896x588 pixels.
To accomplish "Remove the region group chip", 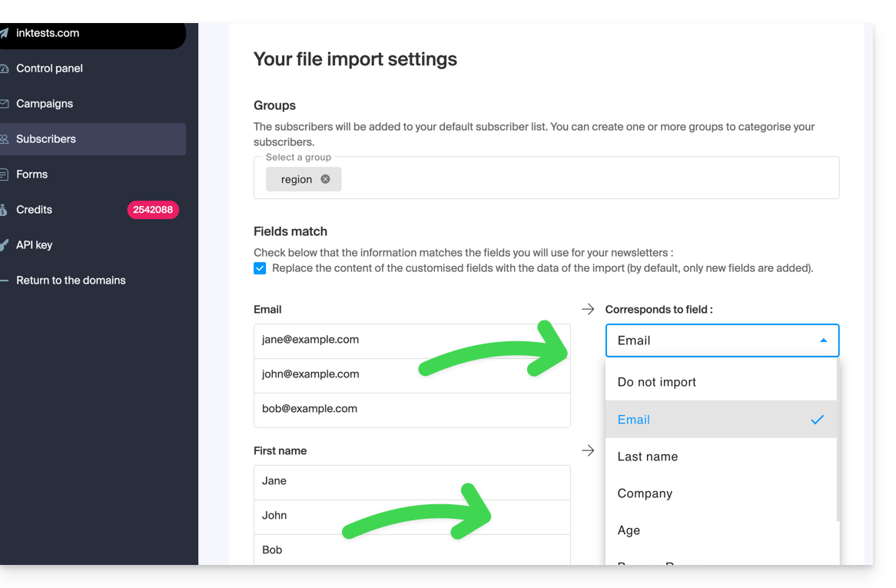I will pyautogui.click(x=325, y=179).
